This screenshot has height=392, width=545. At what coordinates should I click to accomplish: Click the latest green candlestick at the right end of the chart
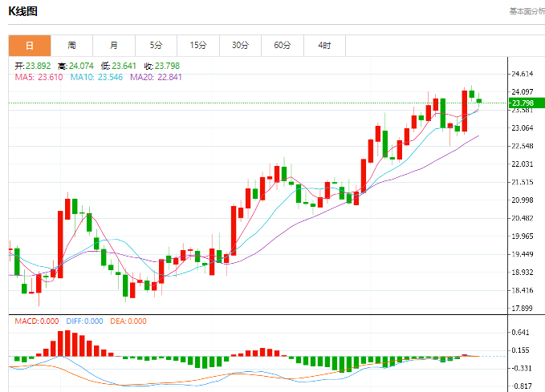[x=479, y=101]
